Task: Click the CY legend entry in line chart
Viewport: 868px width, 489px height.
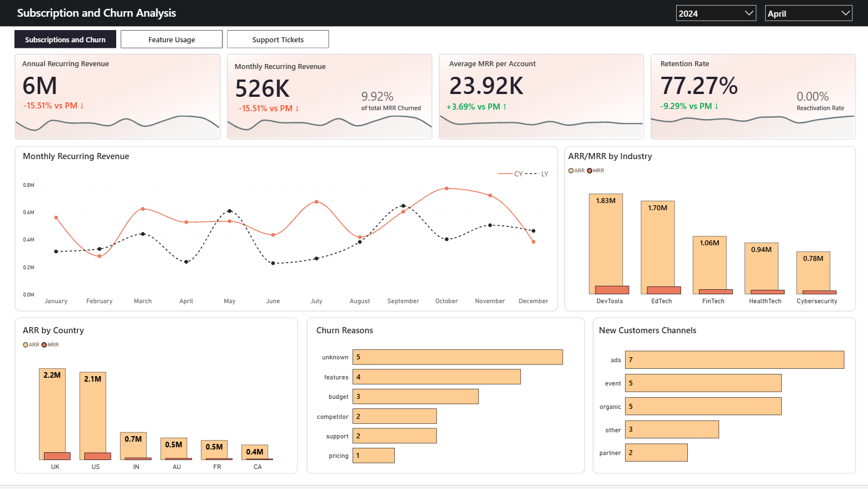Action: coord(510,174)
